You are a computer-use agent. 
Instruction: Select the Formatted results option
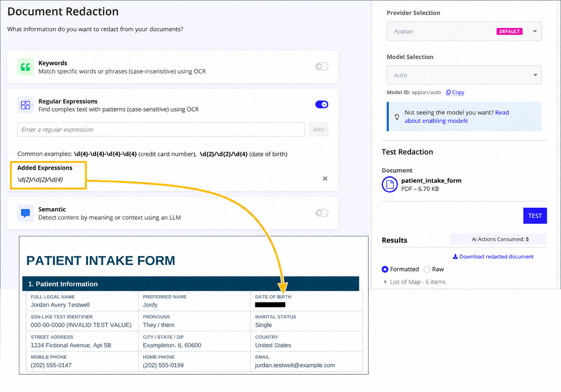click(385, 269)
